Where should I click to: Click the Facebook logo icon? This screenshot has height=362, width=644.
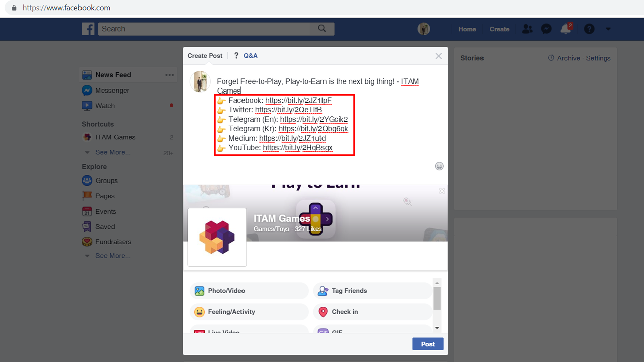click(88, 29)
